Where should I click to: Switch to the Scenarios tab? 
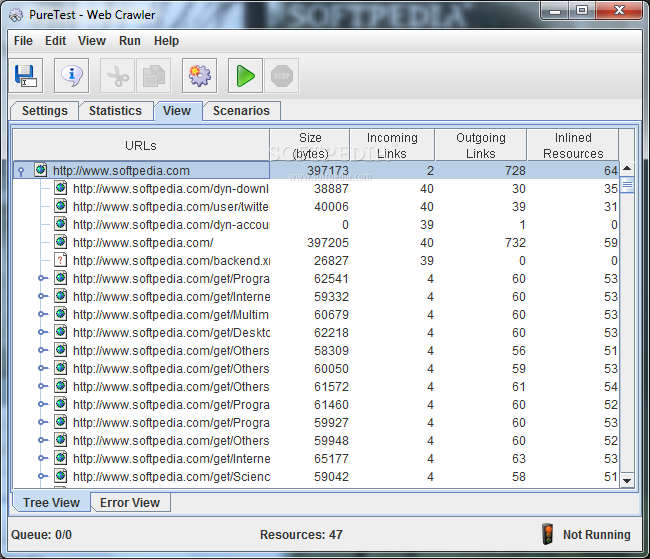(241, 111)
